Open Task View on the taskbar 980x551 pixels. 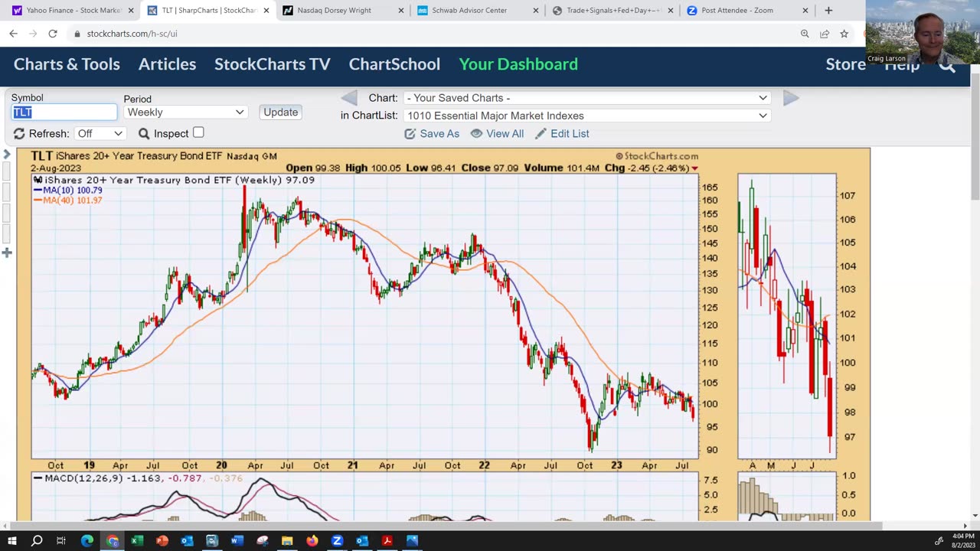[61, 541]
